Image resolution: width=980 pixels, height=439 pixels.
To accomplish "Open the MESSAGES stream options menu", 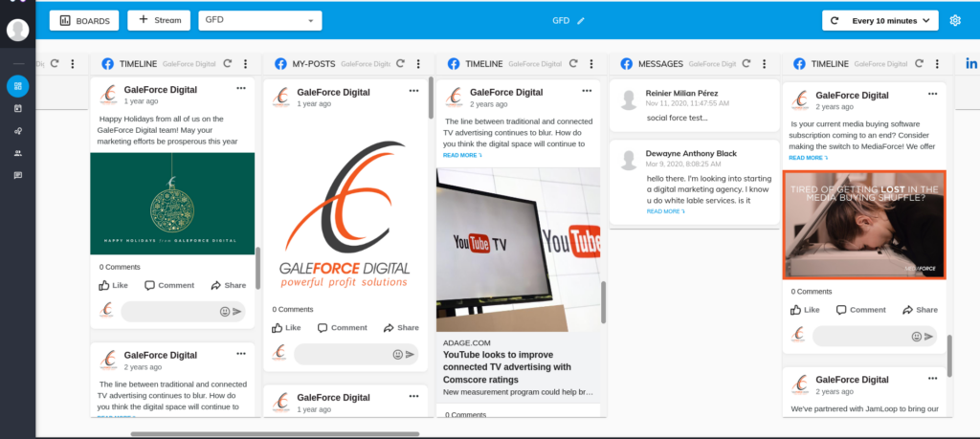I will click(x=764, y=64).
